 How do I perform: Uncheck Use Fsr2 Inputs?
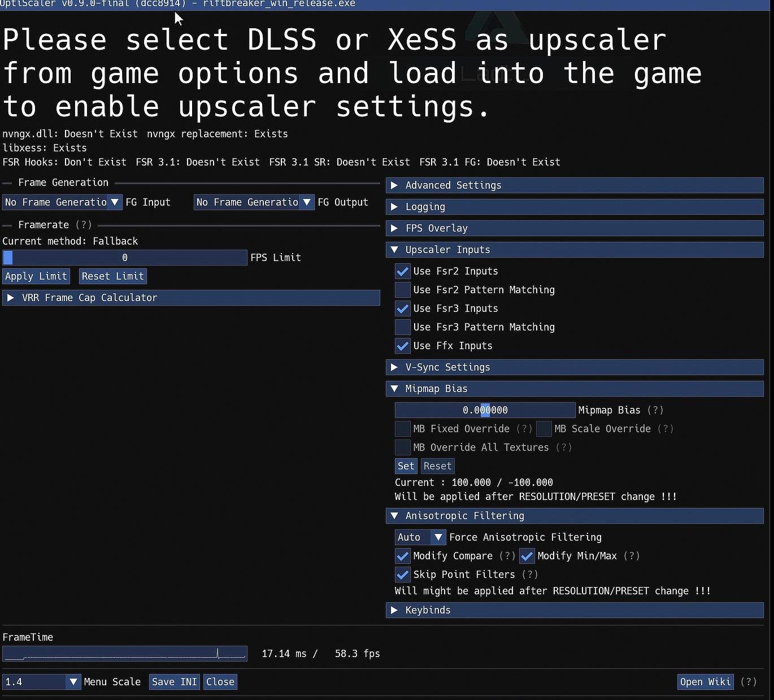coord(403,271)
